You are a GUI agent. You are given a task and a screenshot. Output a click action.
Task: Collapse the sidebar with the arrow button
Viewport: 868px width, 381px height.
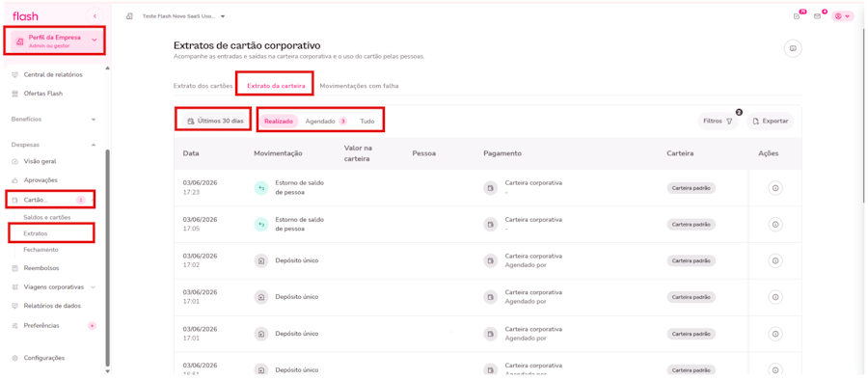[95, 15]
